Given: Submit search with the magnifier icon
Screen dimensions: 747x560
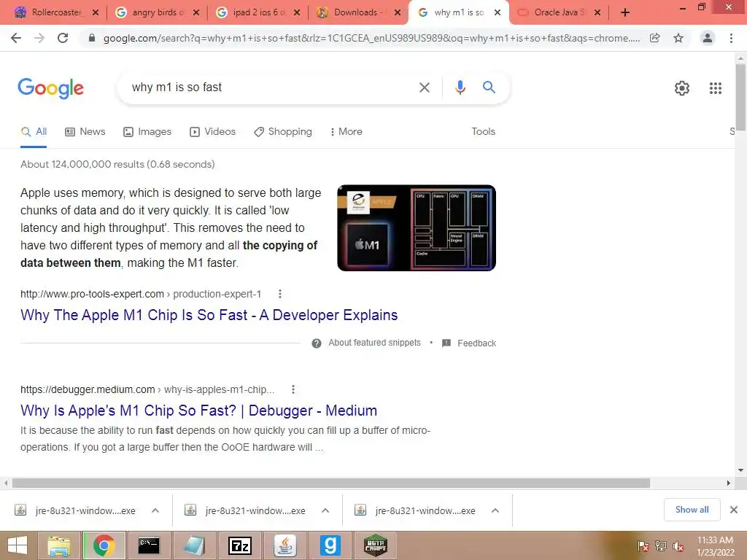Looking at the screenshot, I should pyautogui.click(x=489, y=87).
